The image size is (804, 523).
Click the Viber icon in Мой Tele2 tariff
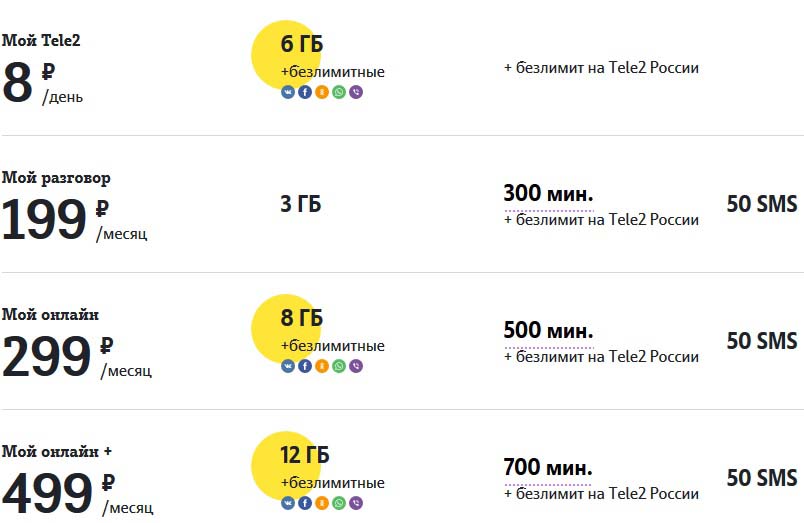(356, 92)
